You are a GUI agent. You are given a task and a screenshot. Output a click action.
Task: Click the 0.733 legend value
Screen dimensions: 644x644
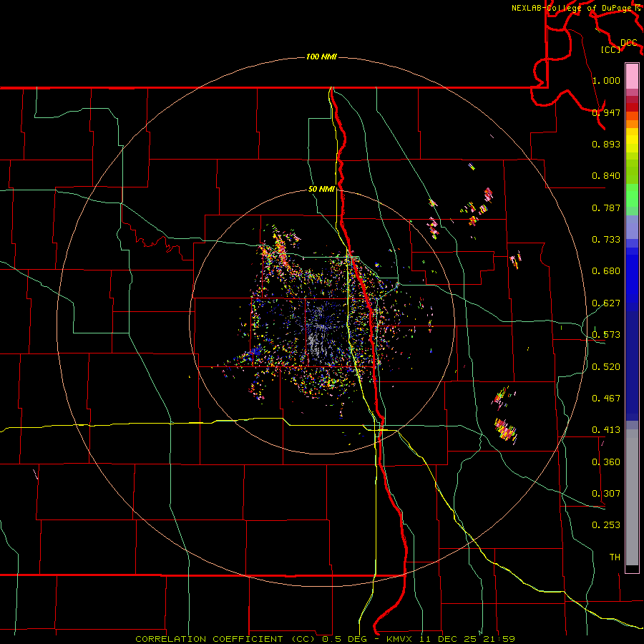coord(606,240)
